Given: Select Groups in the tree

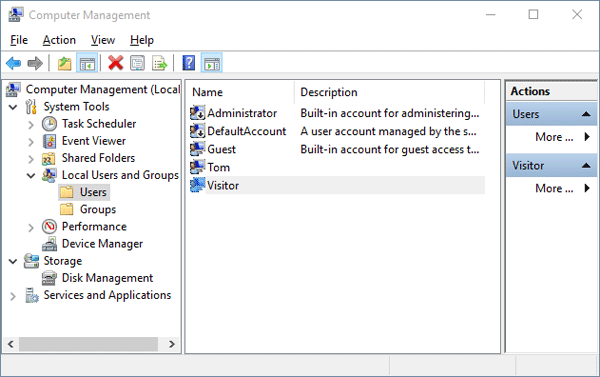Looking at the screenshot, I should (98, 209).
